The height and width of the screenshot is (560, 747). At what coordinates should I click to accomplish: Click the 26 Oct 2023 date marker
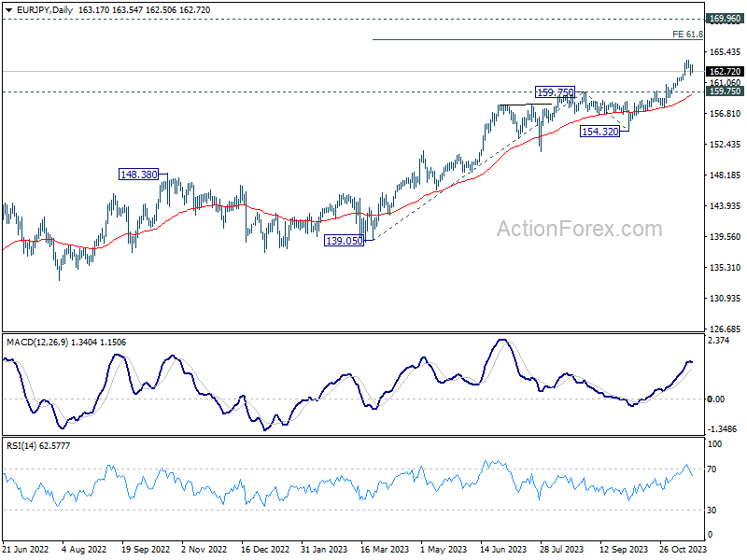coord(684,549)
